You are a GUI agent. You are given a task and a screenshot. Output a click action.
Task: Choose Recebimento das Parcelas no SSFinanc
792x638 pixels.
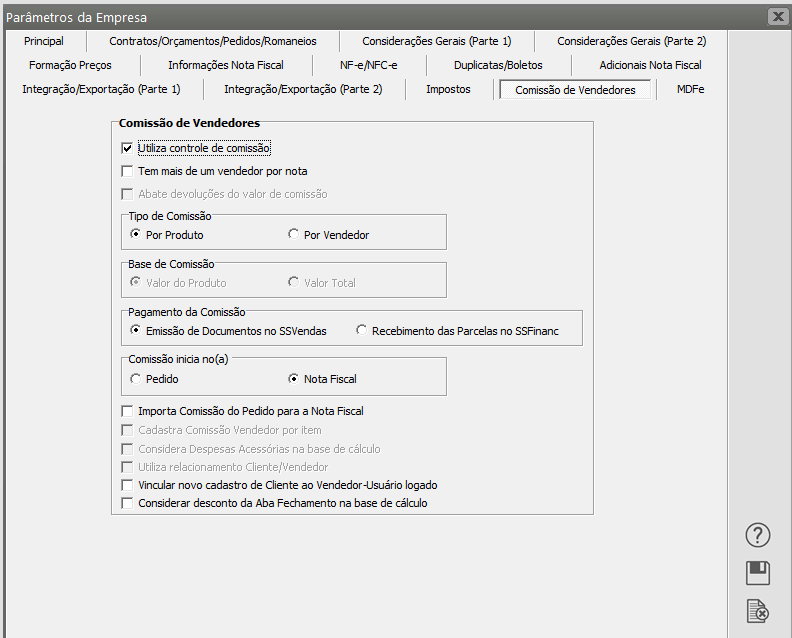362,330
